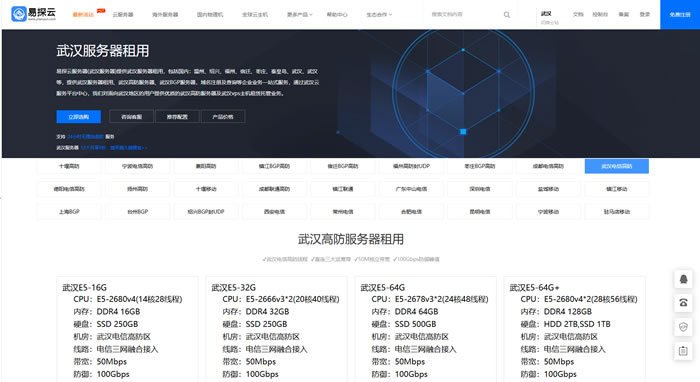Click the search magnifier icon
The width and height of the screenshot is (700, 382).
click(x=507, y=15)
